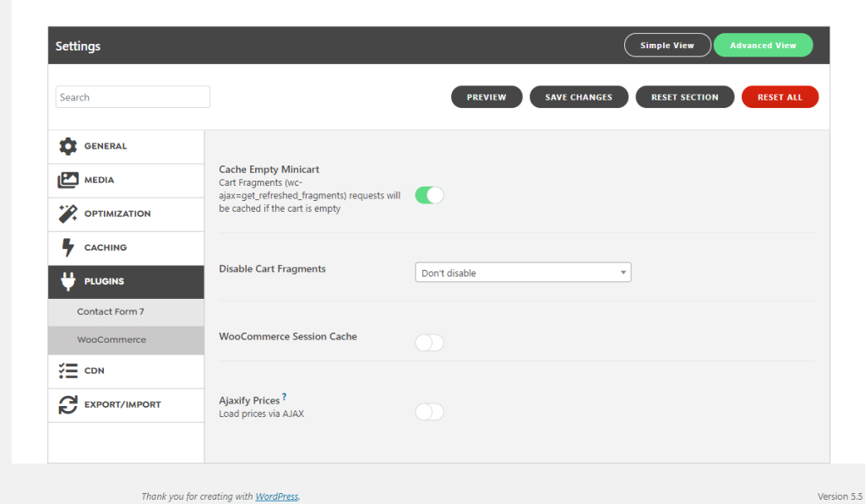The image size is (865, 504).
Task: Click the Media images icon
Action: 68,180
